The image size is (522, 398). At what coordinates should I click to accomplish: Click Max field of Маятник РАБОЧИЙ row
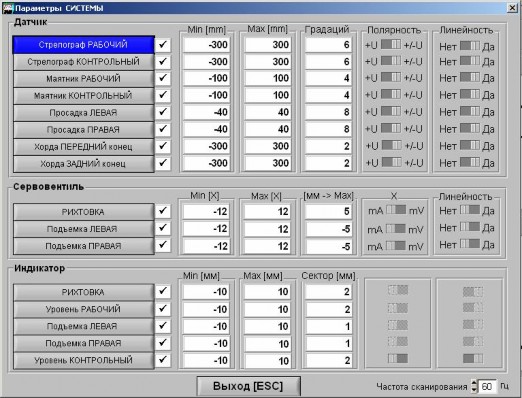pos(267,78)
